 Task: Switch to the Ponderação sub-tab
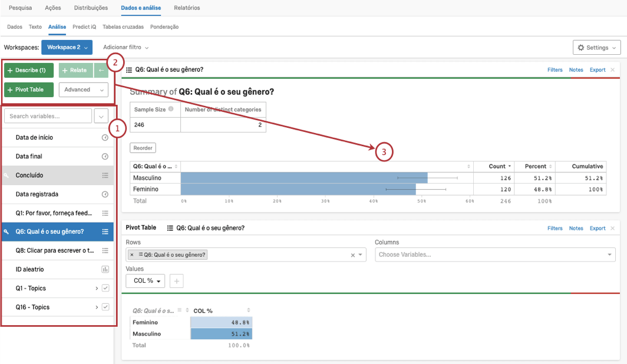point(164,27)
